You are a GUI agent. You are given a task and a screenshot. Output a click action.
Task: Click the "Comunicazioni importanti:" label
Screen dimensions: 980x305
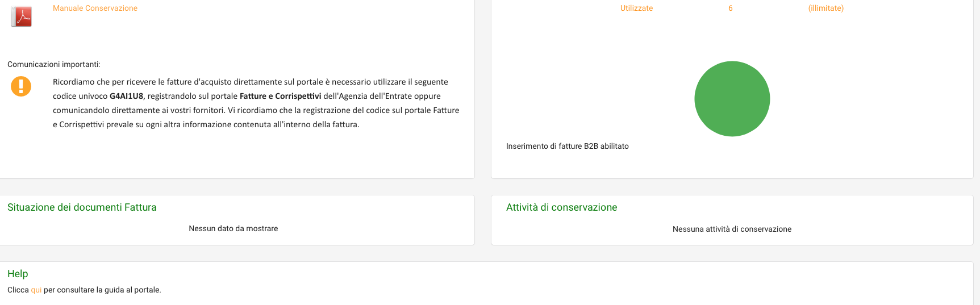coord(54,65)
